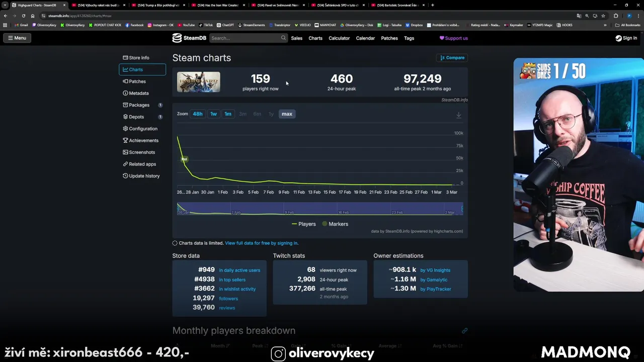Open Charts in top navigation
The image size is (644, 362).
tap(315, 38)
